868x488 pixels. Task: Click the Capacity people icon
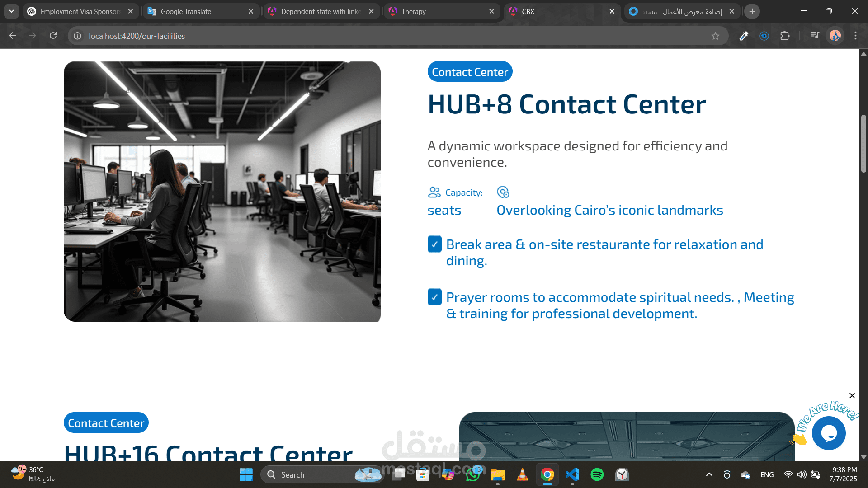point(434,192)
